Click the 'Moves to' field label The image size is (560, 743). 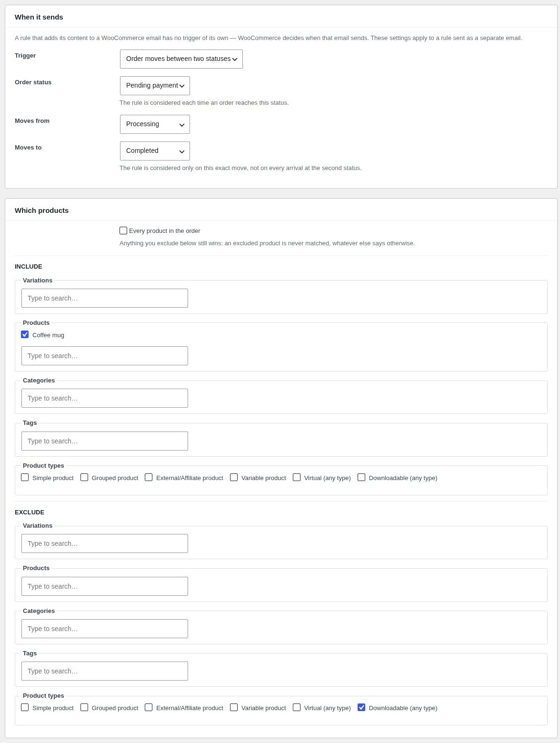(28, 148)
